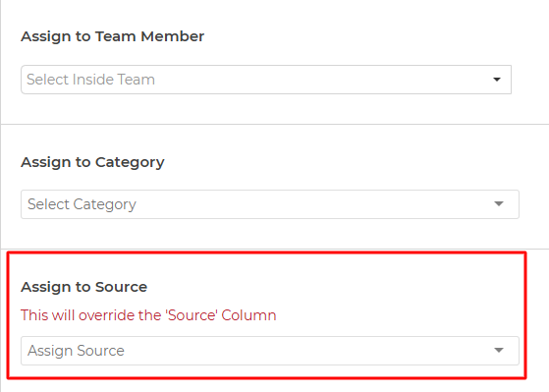Click the arrow in Select Category field
Screen dimensions: 549x392
pos(499,204)
